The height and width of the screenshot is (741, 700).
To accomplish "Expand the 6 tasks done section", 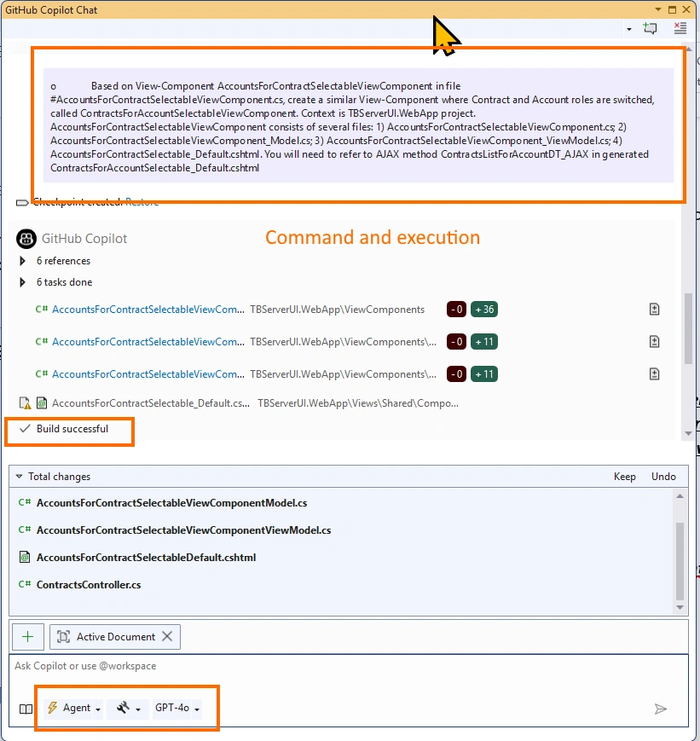I will (x=22, y=282).
